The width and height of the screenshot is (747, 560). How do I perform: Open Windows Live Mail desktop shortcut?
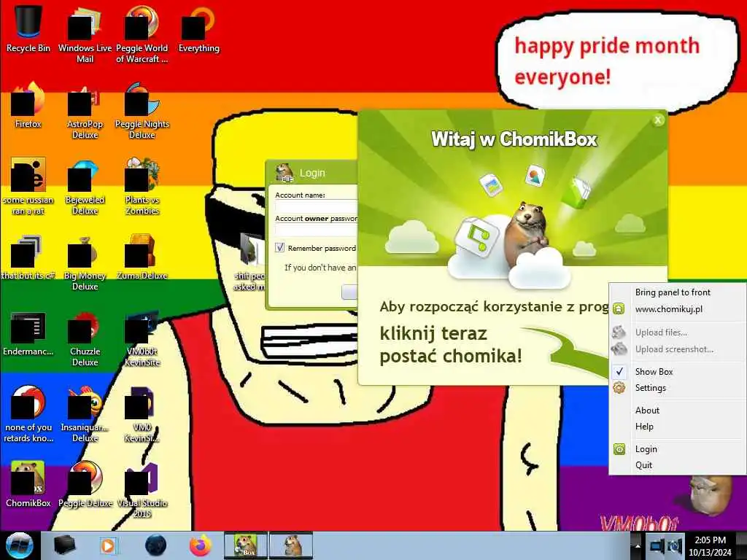[x=85, y=34]
